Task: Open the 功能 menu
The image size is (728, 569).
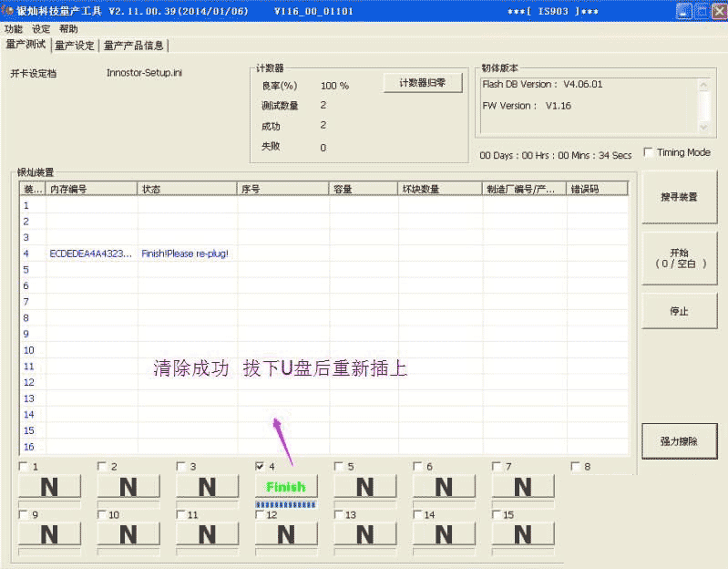Action: tap(13, 29)
